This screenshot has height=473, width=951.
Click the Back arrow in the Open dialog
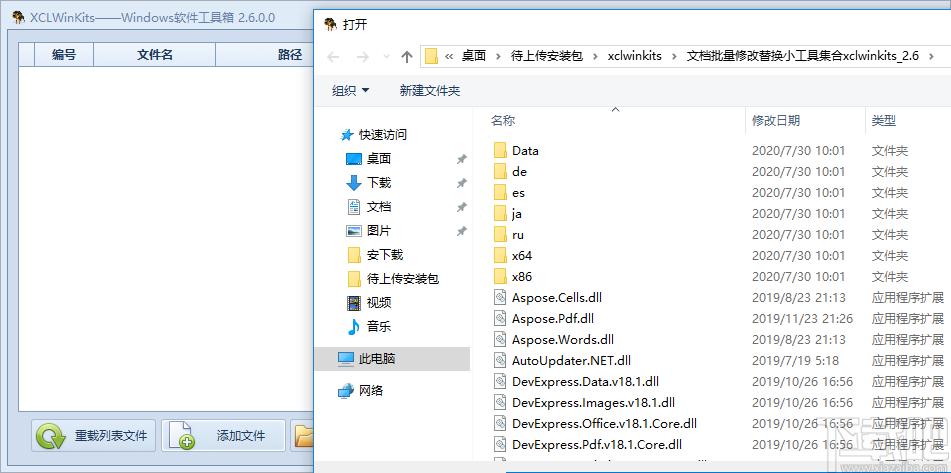[x=333, y=57]
